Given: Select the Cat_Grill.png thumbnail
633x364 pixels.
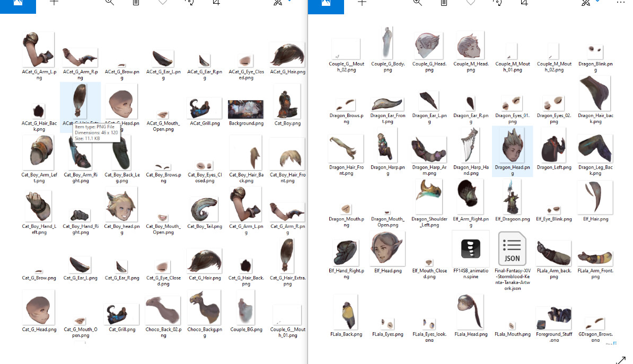Looking at the screenshot, I should (122, 315).
